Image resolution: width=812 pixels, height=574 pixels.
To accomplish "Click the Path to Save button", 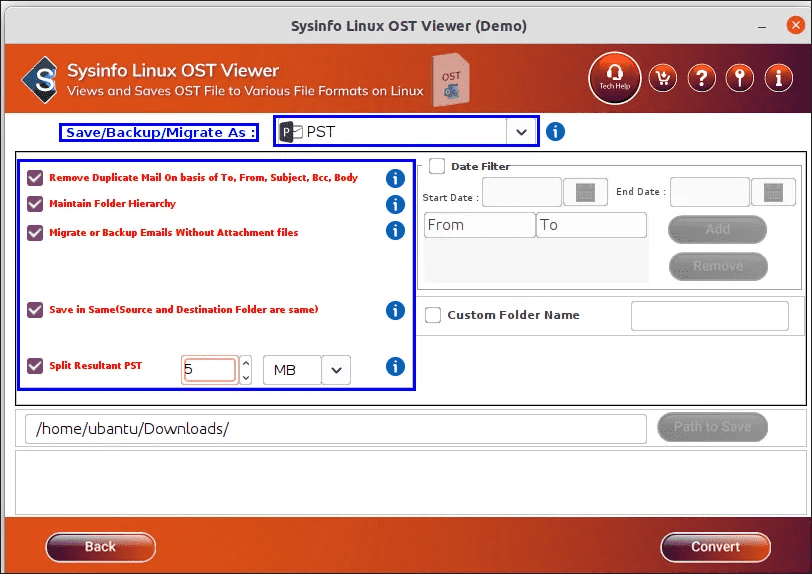I will coord(713,427).
